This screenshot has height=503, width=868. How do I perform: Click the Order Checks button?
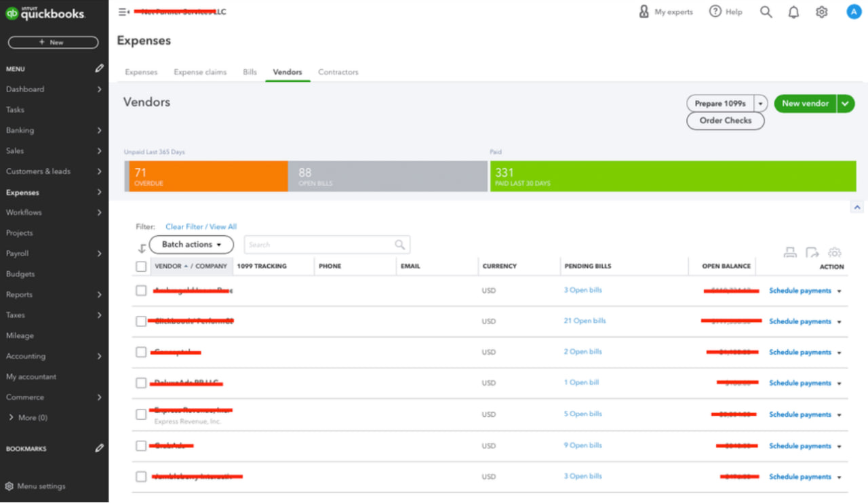coord(726,121)
